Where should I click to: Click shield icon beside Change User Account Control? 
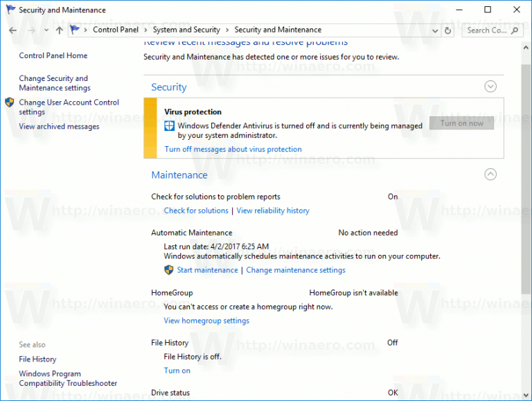tap(10, 103)
